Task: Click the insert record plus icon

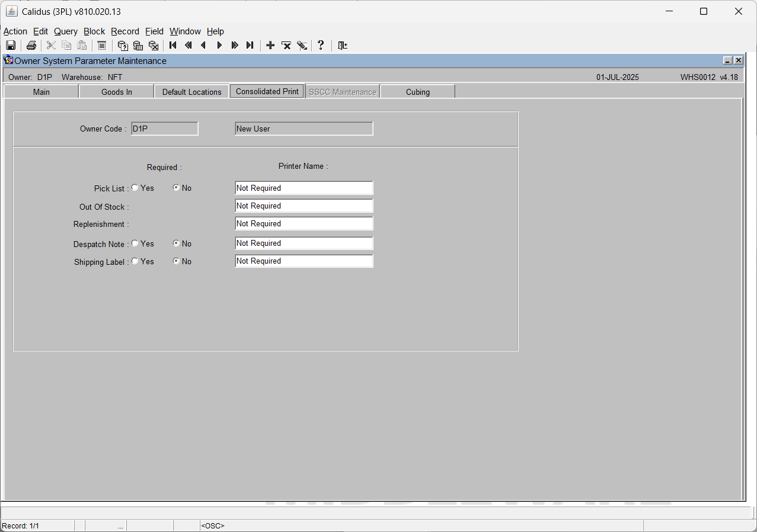Action: pos(270,45)
